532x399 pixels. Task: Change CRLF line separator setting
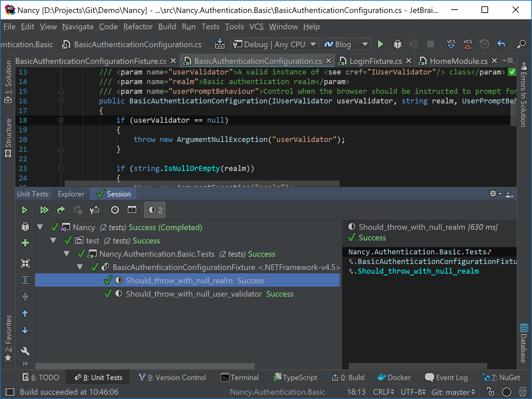[x=383, y=392]
